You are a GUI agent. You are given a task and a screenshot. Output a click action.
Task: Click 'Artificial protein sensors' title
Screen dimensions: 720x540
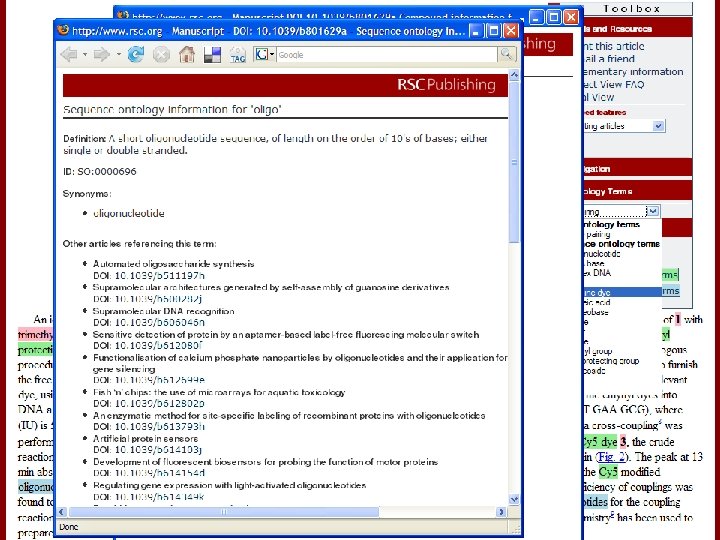145,439
